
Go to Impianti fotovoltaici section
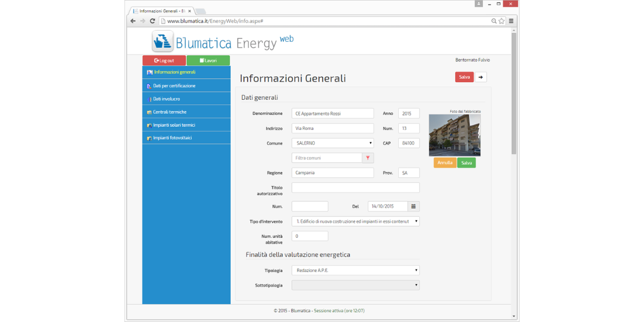click(172, 138)
